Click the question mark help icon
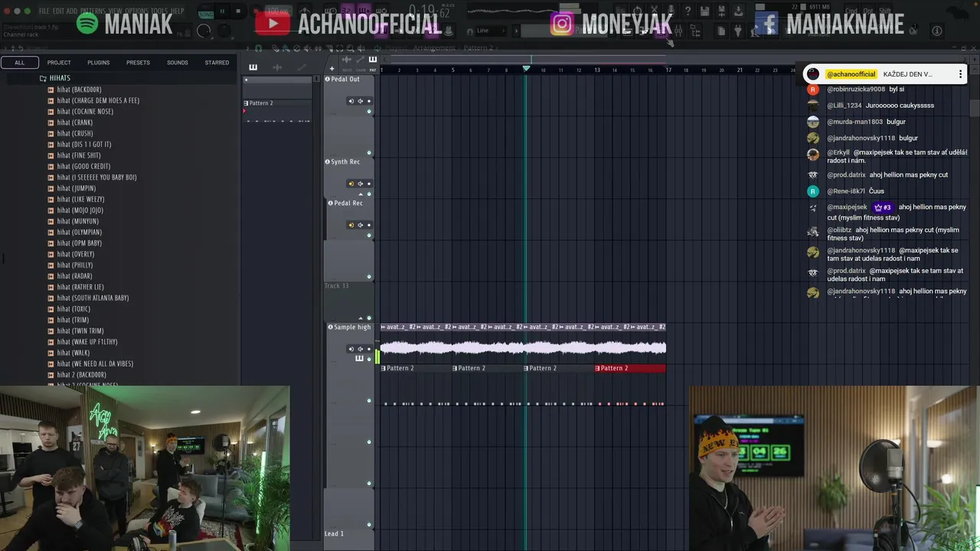 [x=688, y=11]
